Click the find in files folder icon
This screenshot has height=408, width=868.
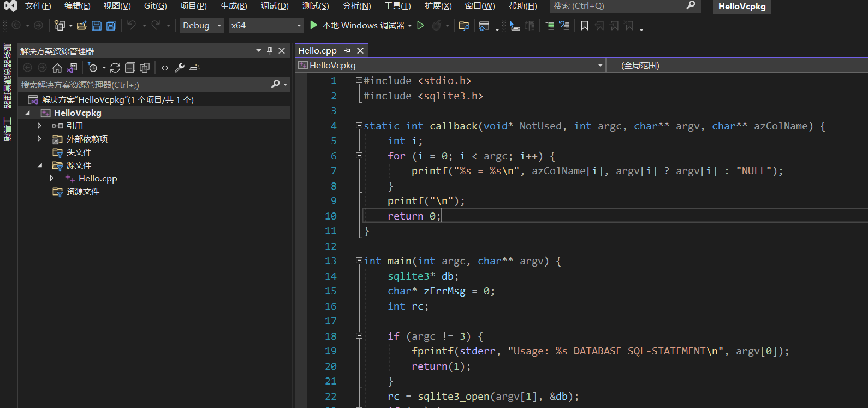pyautogui.click(x=464, y=26)
